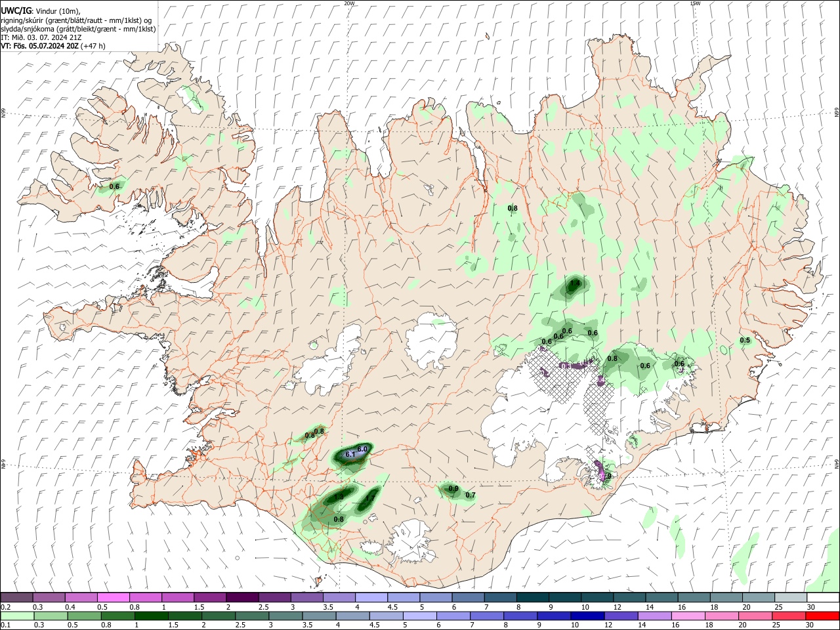Click the lavender swatch at 4 on upper scale
Screen dimensions: 840x630
[x=370, y=597]
